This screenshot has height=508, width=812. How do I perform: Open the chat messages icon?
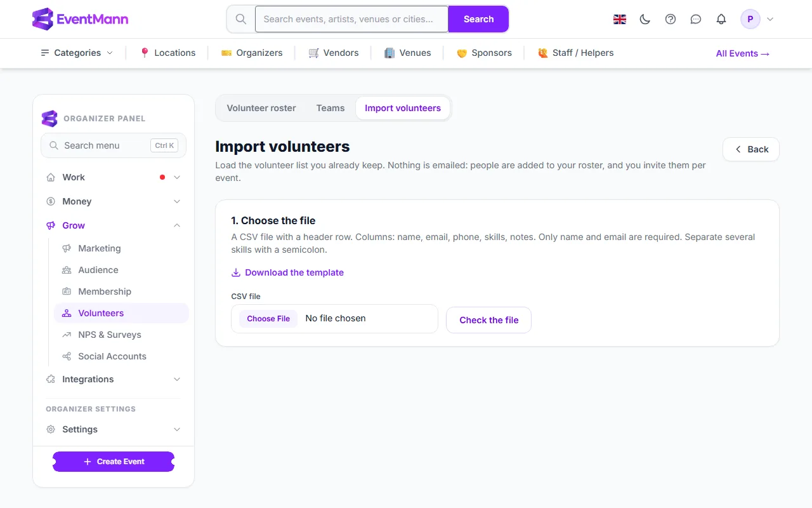(696, 19)
